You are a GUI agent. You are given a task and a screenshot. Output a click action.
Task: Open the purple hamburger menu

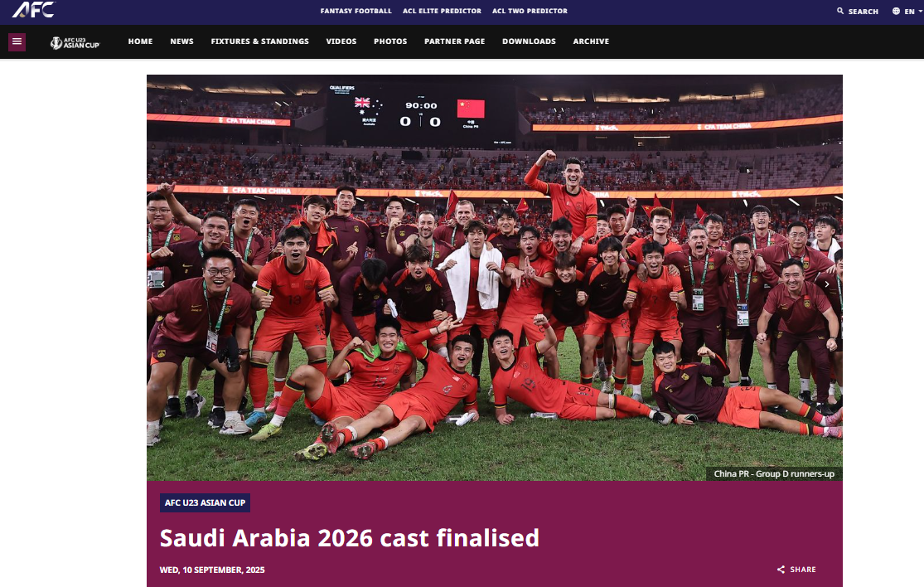(17, 41)
